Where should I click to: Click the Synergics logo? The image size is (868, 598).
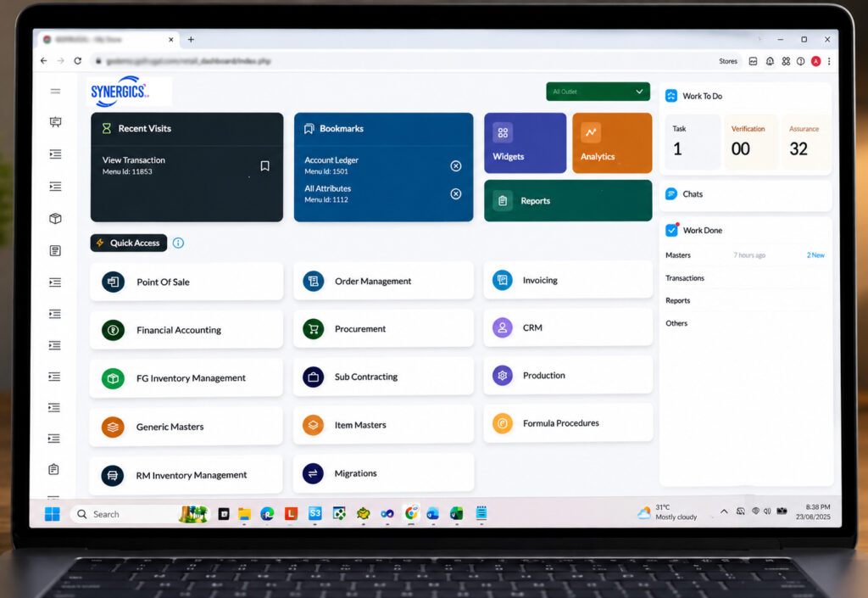point(120,92)
